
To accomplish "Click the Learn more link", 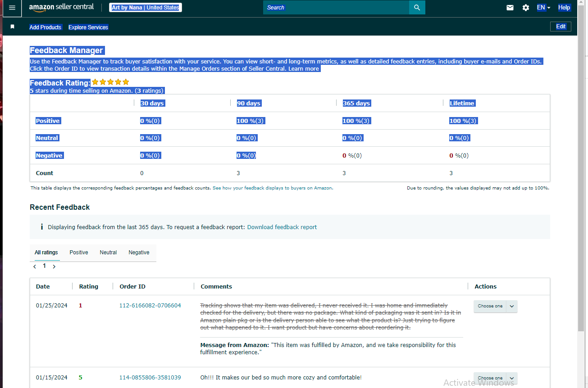I will (x=304, y=69).
